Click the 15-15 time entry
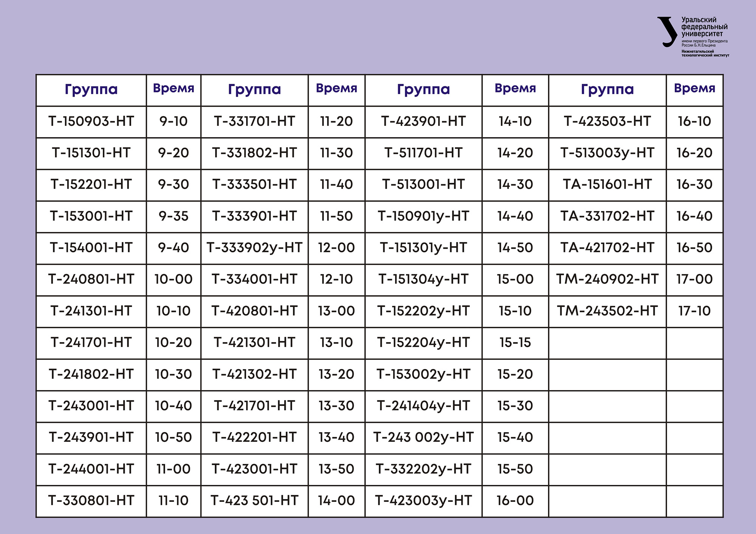The width and height of the screenshot is (756, 534). (x=515, y=343)
